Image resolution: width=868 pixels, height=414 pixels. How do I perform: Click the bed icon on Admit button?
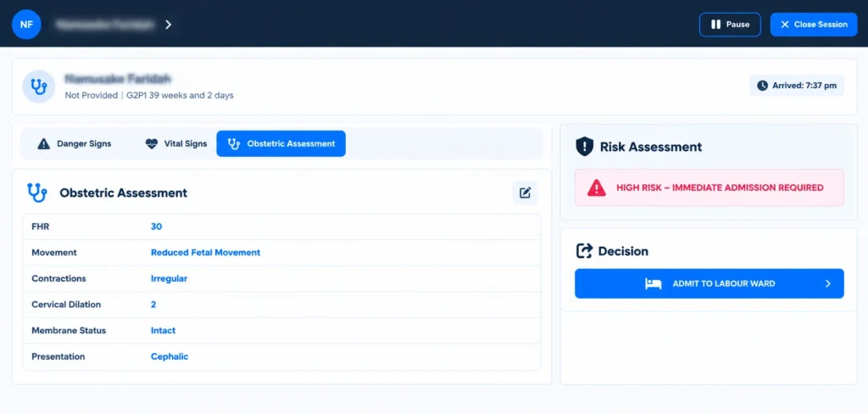coord(654,283)
